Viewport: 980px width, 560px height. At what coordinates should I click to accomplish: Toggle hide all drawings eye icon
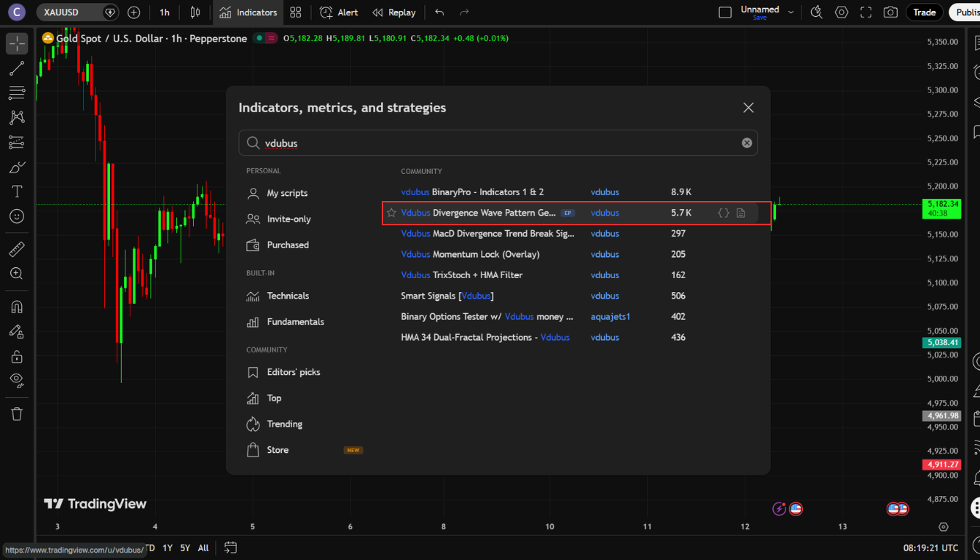tap(17, 380)
